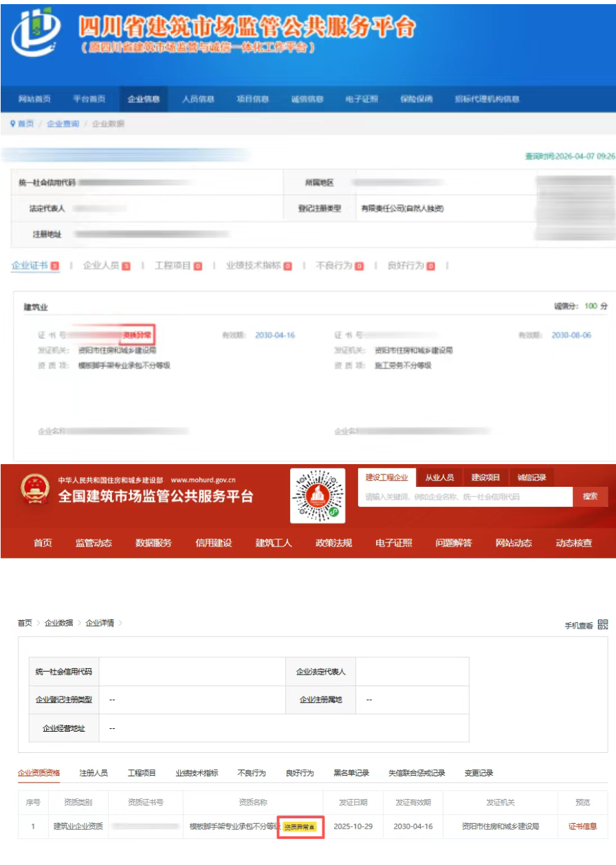Select the 从业人员 search tab

click(439, 477)
